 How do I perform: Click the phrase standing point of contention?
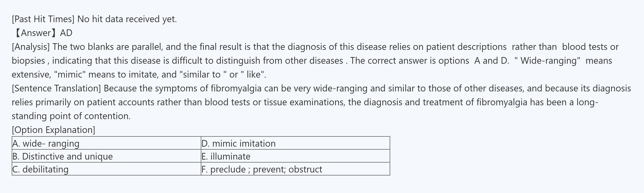(x=71, y=116)
